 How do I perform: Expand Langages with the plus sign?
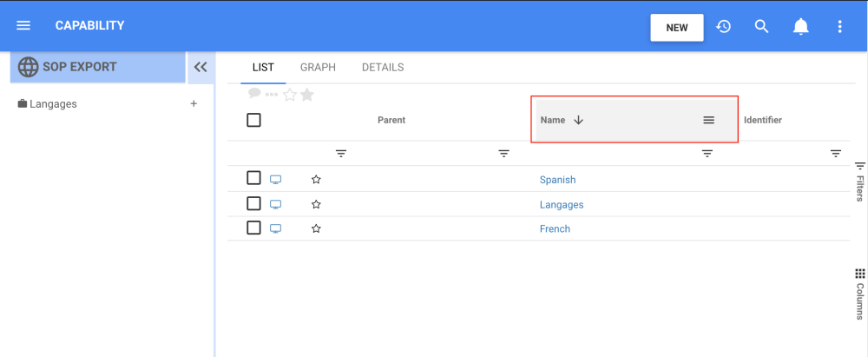point(194,104)
